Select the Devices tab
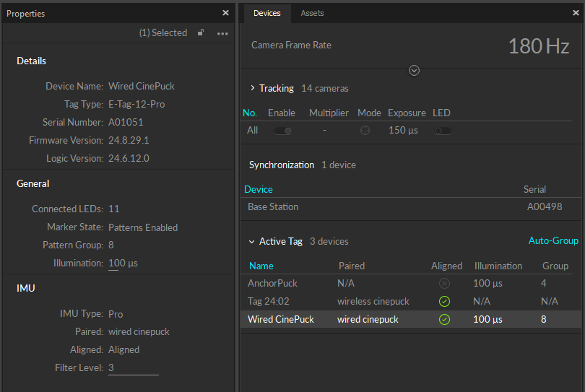 coord(266,13)
